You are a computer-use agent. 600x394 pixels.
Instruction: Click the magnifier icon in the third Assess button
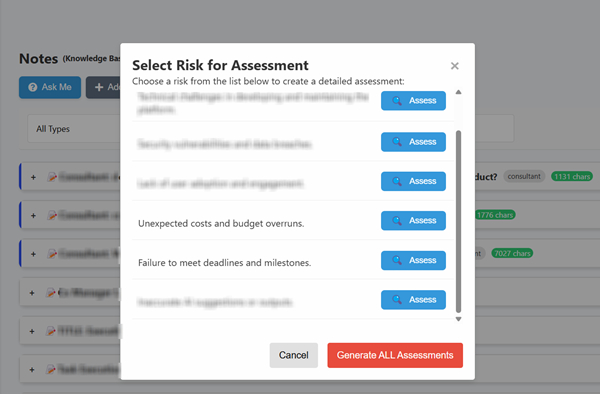tap(397, 181)
